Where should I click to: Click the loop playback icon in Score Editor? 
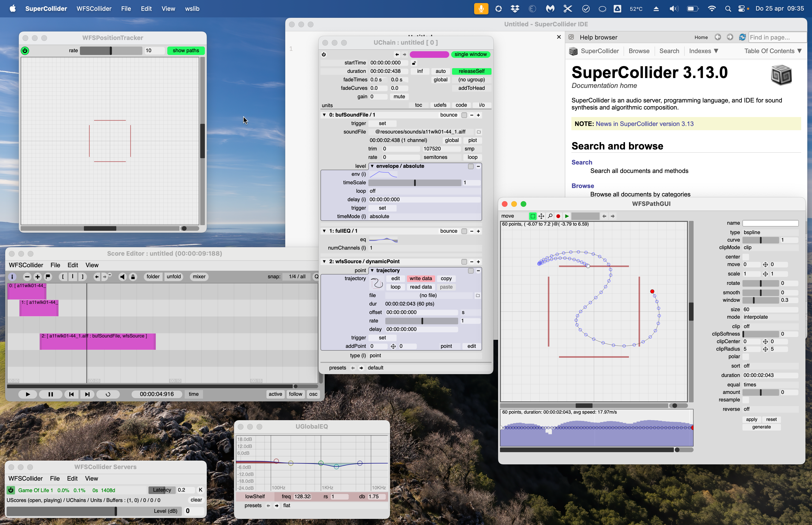tap(108, 394)
